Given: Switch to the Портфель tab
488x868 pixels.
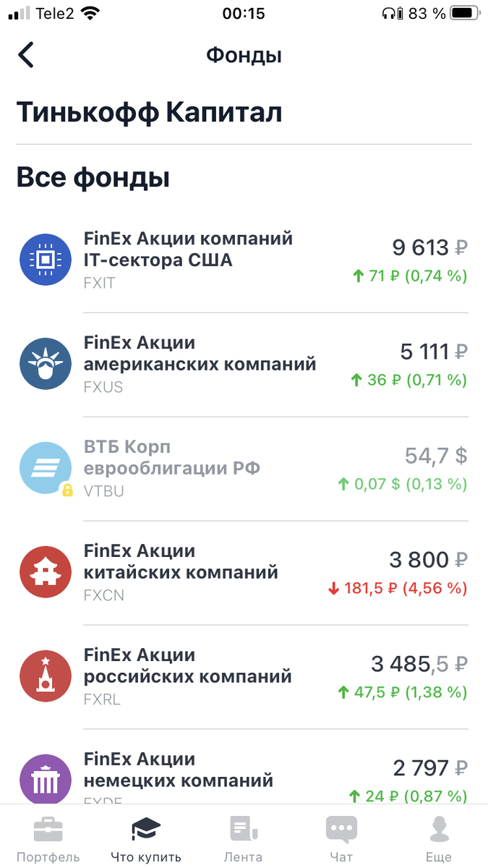Looking at the screenshot, I should tap(48, 838).
